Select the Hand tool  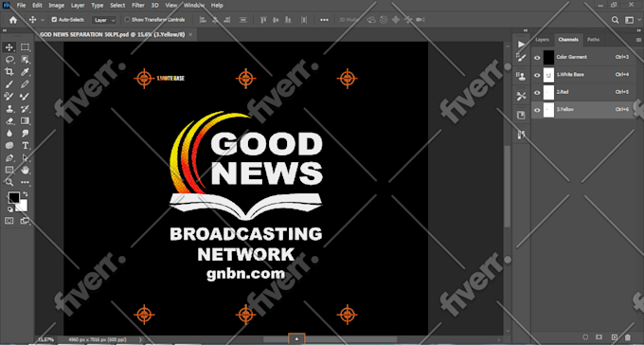pyautogui.click(x=25, y=171)
